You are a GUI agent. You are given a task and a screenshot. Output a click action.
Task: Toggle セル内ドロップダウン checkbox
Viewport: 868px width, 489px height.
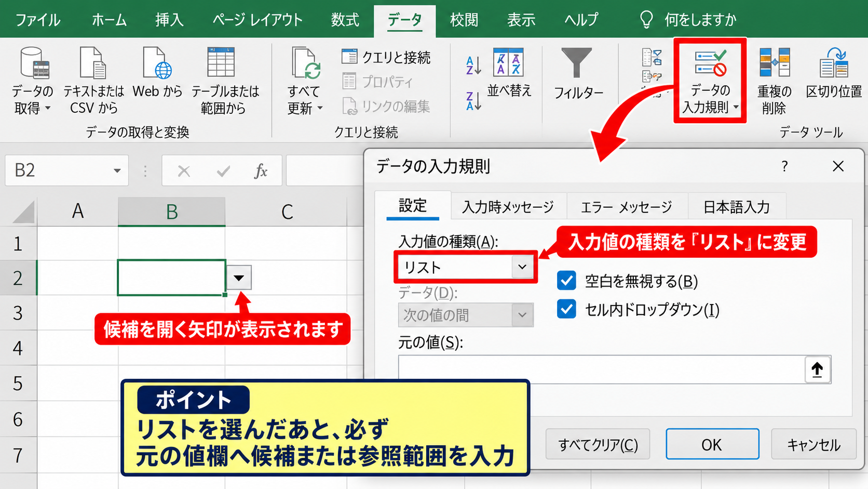[x=566, y=309]
